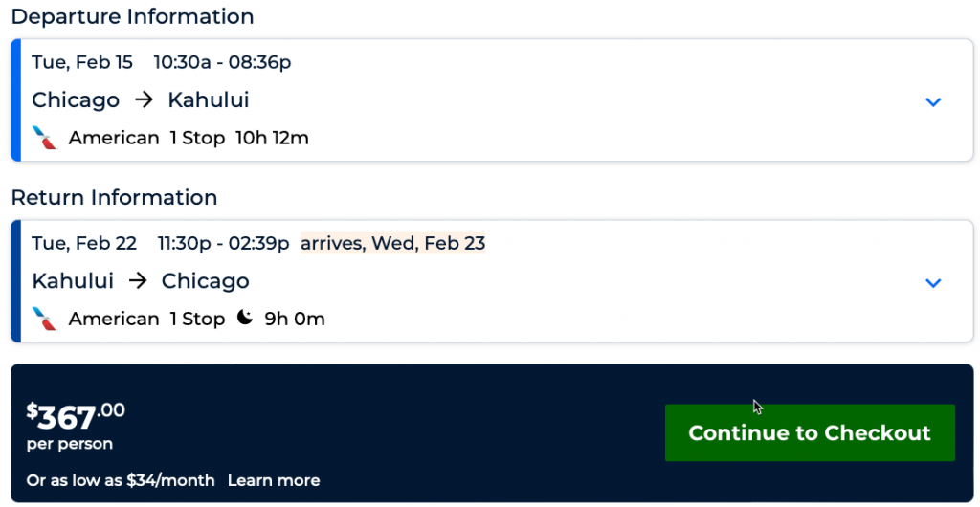Click the American Airlines logo on return flight
This screenshot has height=507, width=980.
(x=44, y=319)
